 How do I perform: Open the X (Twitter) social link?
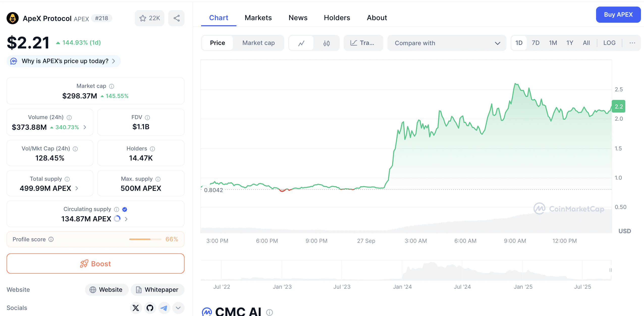136,308
